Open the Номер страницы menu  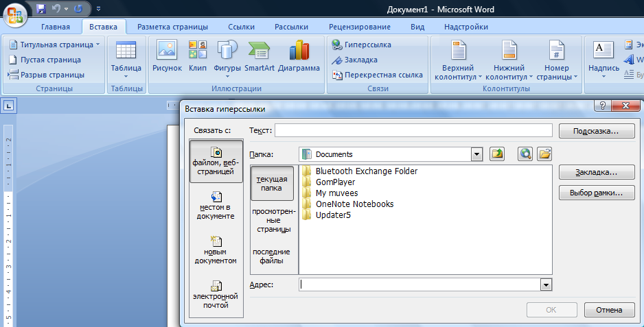tap(557, 60)
